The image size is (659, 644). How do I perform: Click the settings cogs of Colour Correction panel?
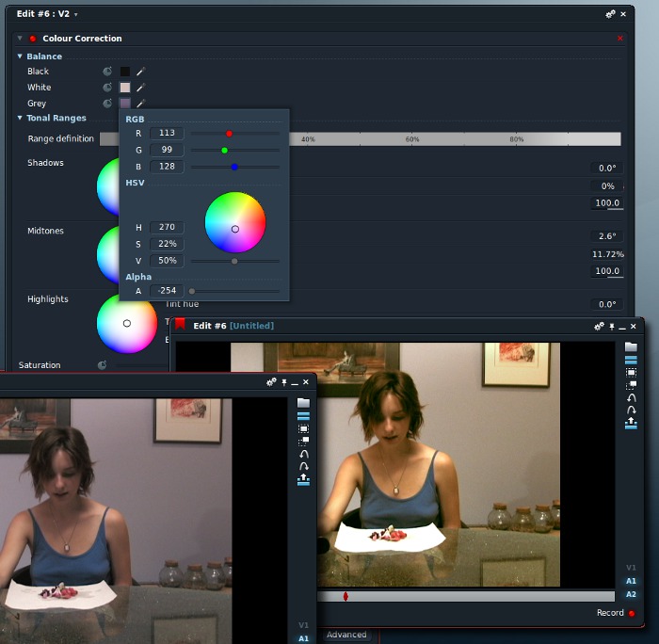click(x=610, y=14)
